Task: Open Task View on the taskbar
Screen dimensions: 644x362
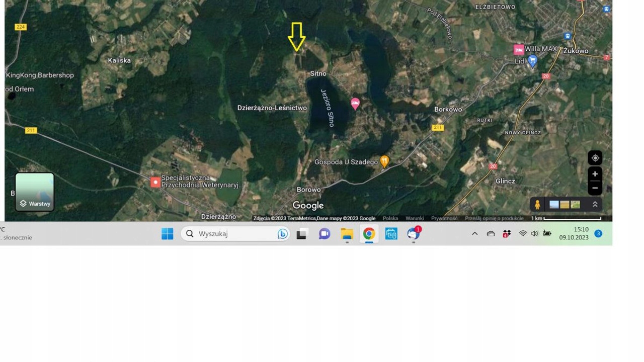Action: coord(301,234)
